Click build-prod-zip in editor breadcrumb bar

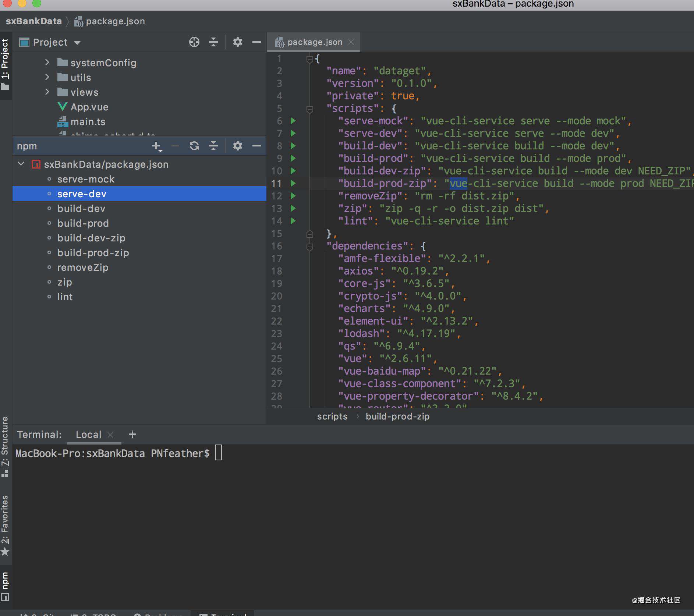(x=397, y=416)
